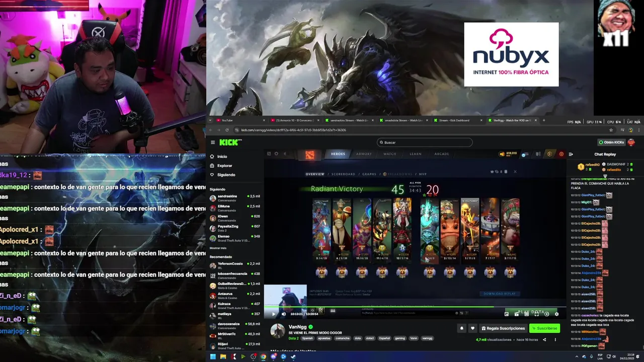Open VanNgg channel avatar
644x362 pixels.
point(278,330)
